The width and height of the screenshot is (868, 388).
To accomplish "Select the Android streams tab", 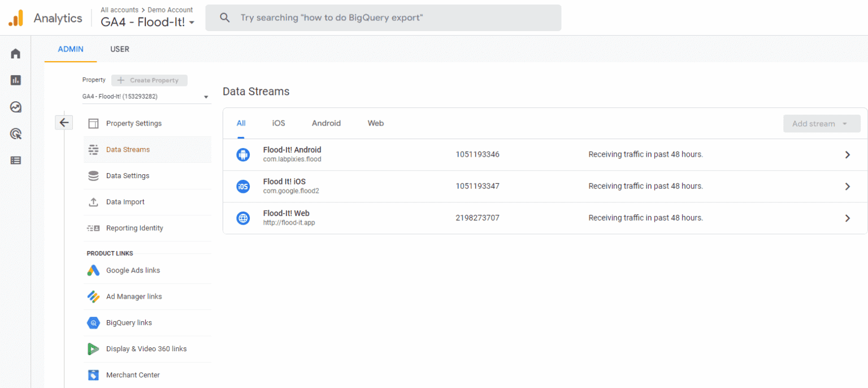I will 326,123.
